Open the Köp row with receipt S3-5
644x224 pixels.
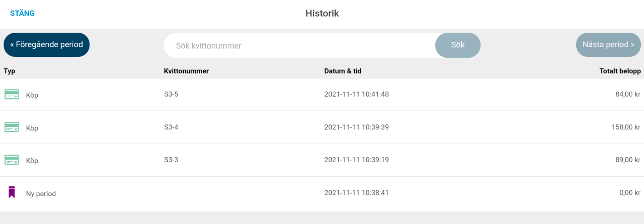[322, 95]
